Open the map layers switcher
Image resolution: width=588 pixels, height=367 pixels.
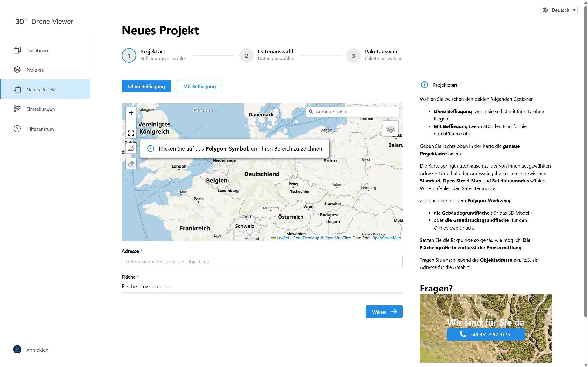pos(390,129)
